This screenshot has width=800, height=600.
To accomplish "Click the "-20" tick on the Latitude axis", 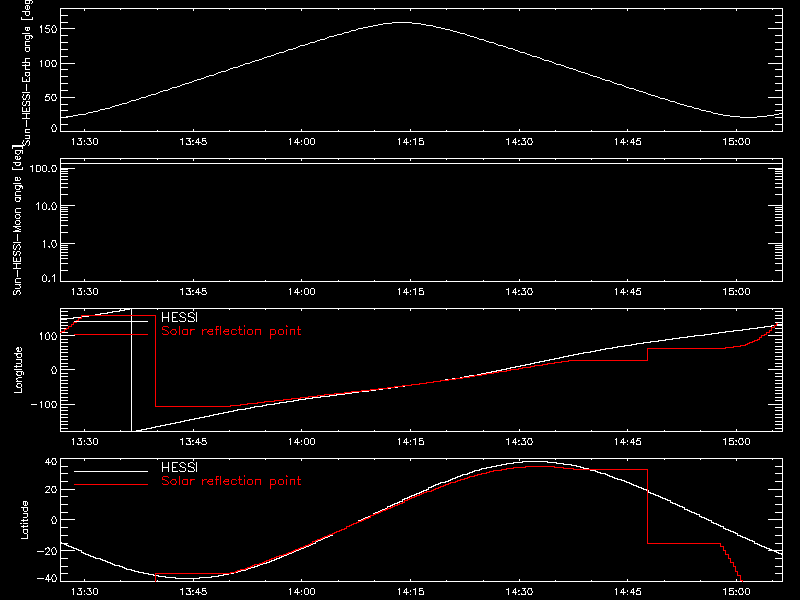I will 47,551.
